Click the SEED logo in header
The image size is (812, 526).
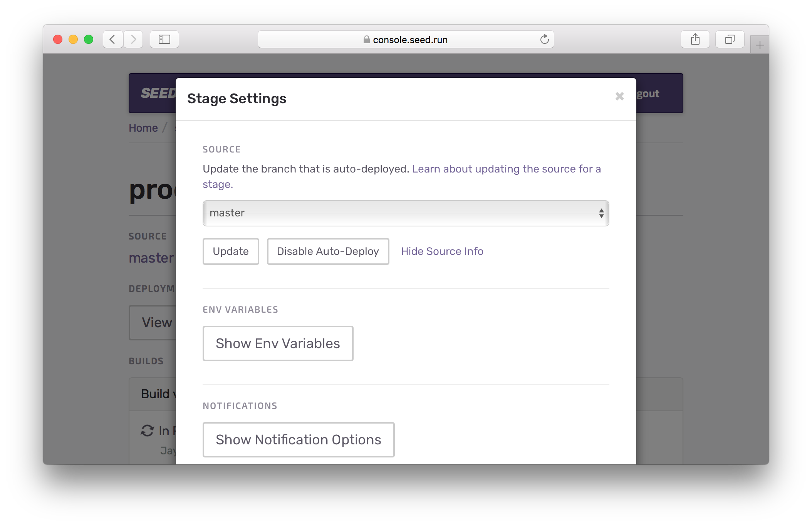[x=158, y=93]
